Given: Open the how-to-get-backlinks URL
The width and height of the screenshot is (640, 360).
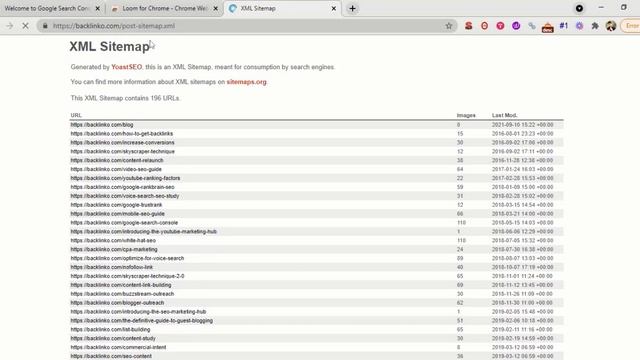Looking at the screenshot, I should 122,133.
